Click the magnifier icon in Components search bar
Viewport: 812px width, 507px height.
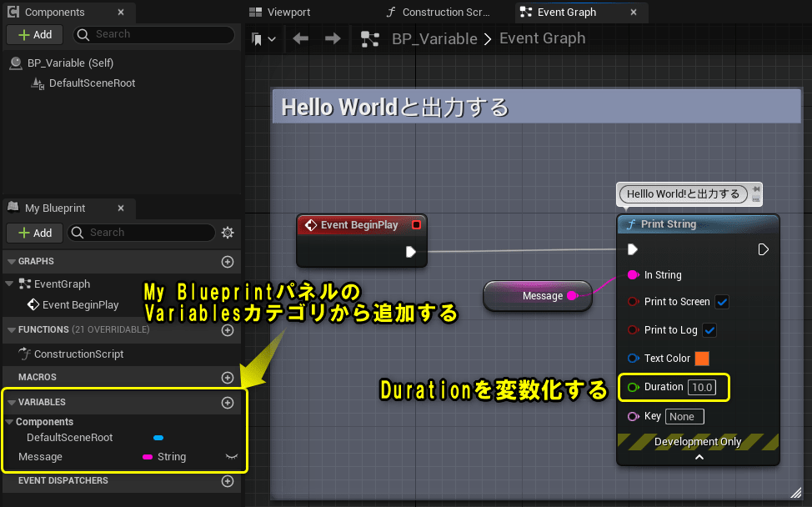[83, 35]
